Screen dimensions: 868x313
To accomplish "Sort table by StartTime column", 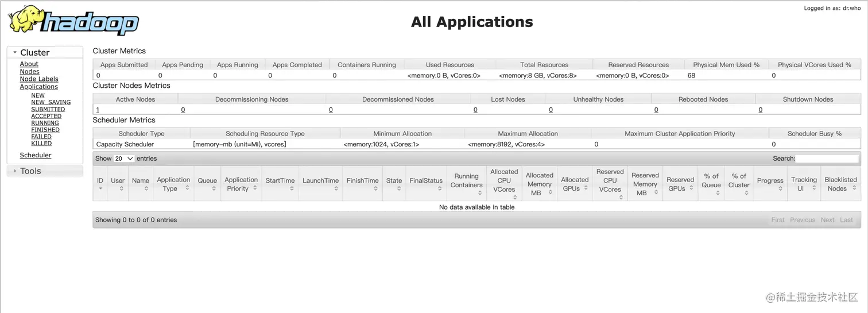I will (280, 184).
